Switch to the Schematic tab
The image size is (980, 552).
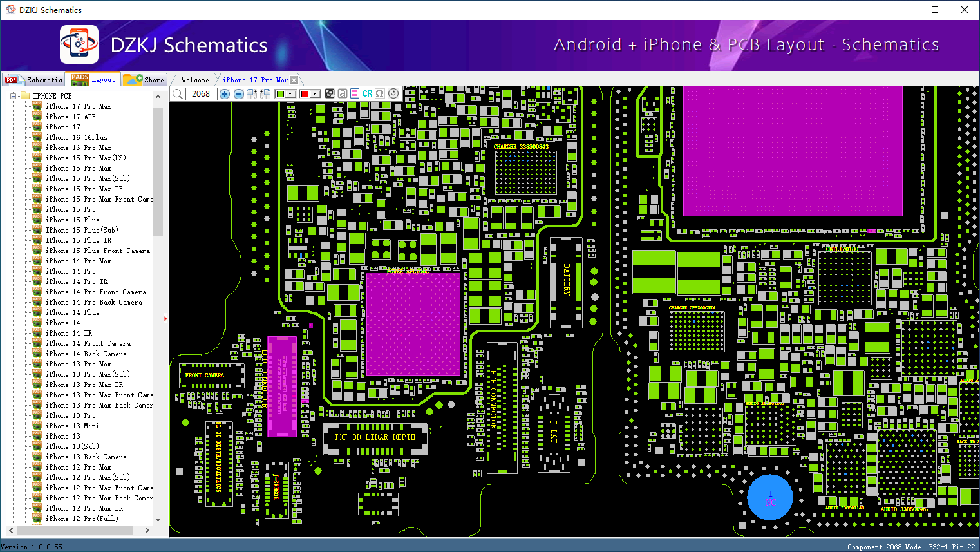pos(34,80)
